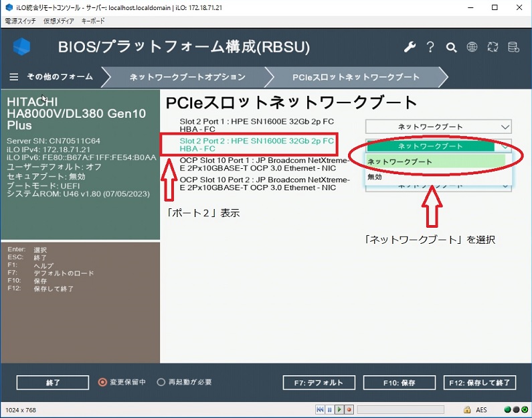
Task: Open the 電源スイッチ menu
Action: [21, 21]
